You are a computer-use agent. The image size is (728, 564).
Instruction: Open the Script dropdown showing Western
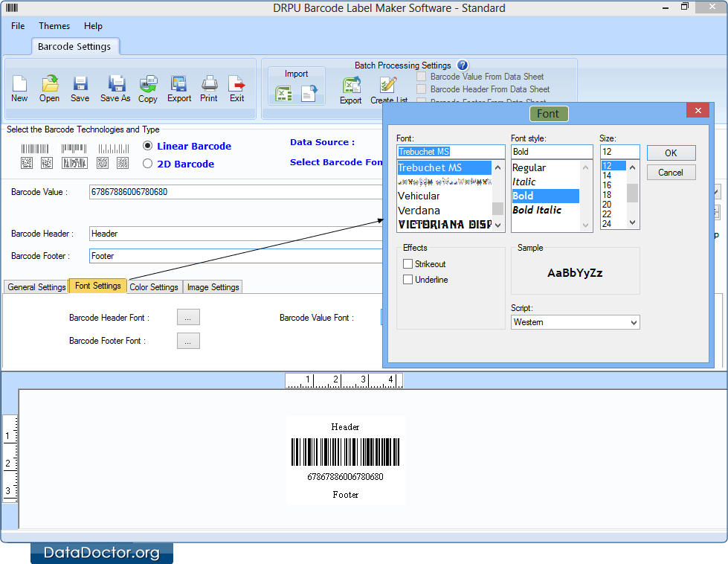576,322
